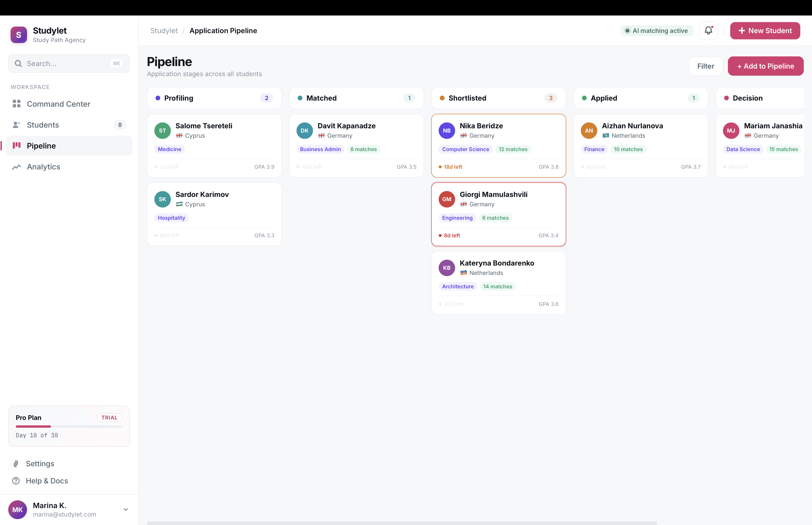Click the Command Center grid icon

(17, 104)
